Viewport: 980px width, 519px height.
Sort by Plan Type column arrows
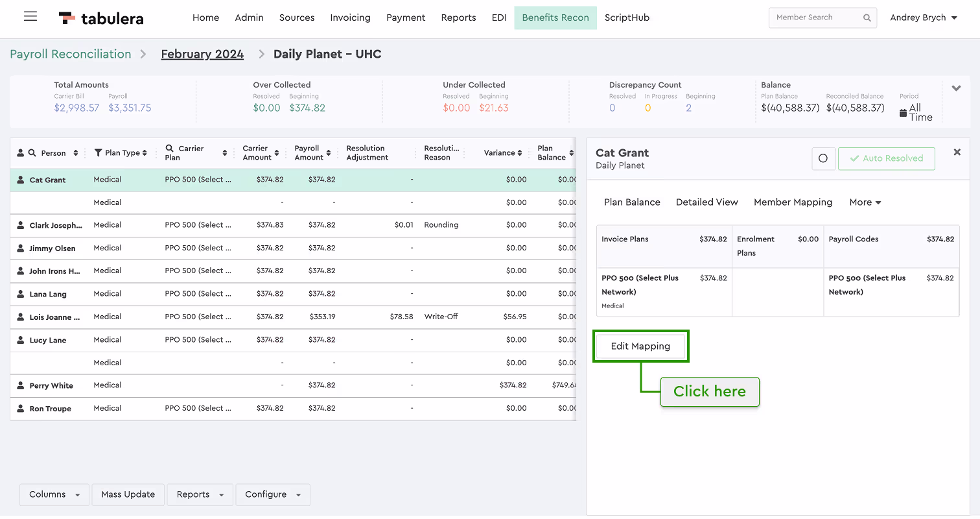[145, 153]
